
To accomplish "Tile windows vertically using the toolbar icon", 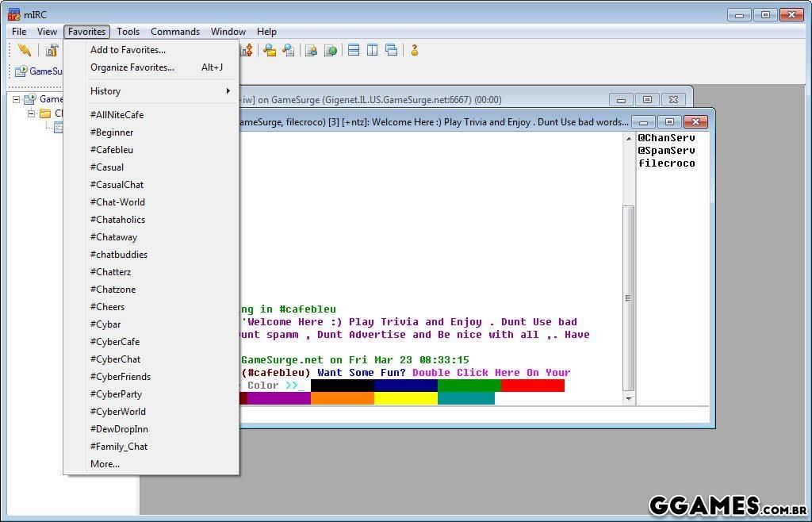I will coord(372,50).
